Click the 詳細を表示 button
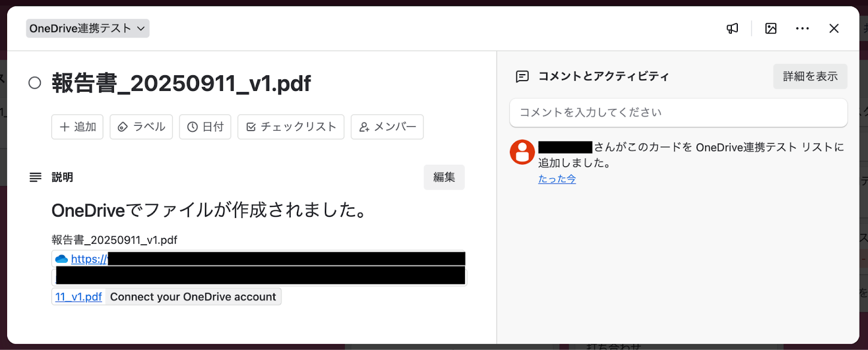The image size is (868, 350). tap(810, 76)
